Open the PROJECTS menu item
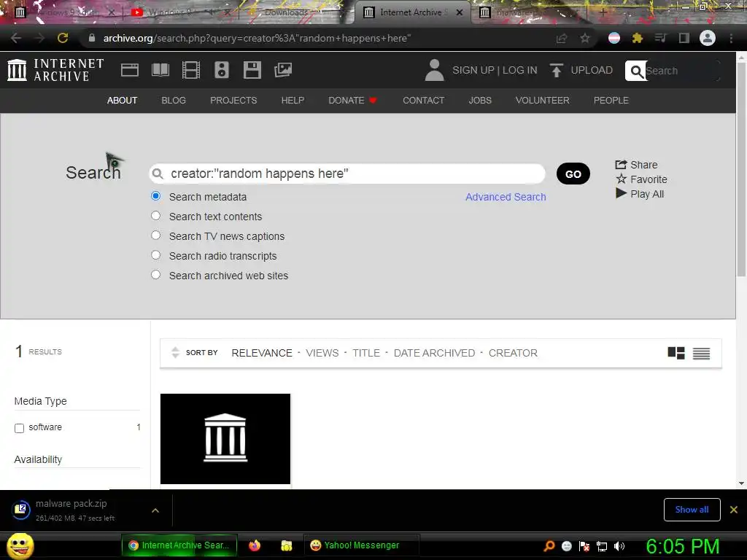Screen dimensions: 747x560 coord(233,101)
